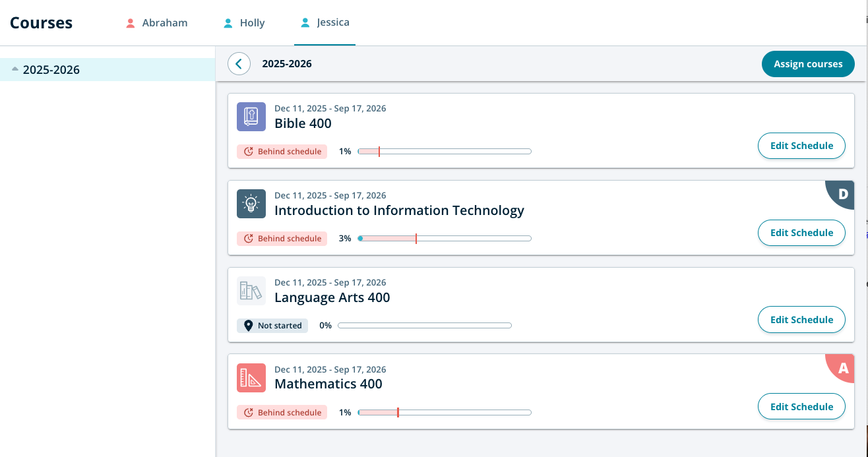
Task: Edit Schedule for Bible 400
Action: pyautogui.click(x=801, y=146)
